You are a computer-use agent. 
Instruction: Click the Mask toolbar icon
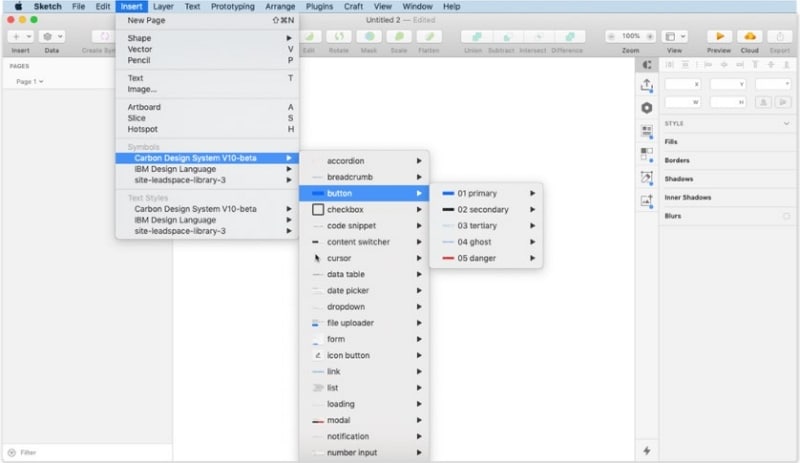tap(369, 36)
